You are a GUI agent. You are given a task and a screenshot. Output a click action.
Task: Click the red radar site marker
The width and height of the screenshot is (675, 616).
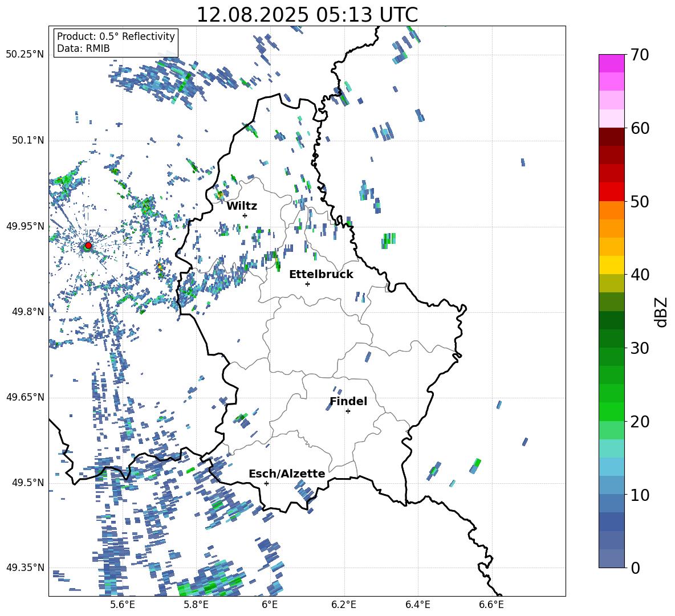[88, 245]
